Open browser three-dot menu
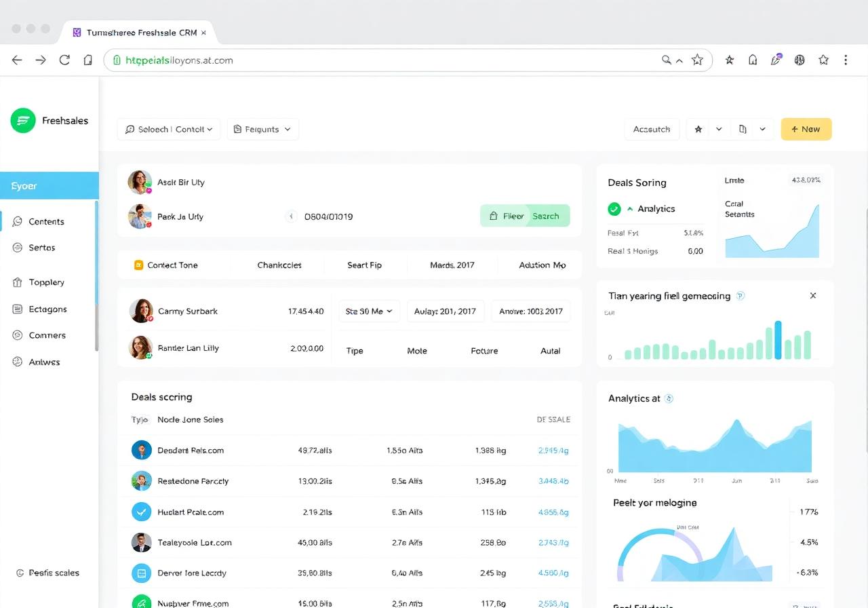 coord(846,60)
